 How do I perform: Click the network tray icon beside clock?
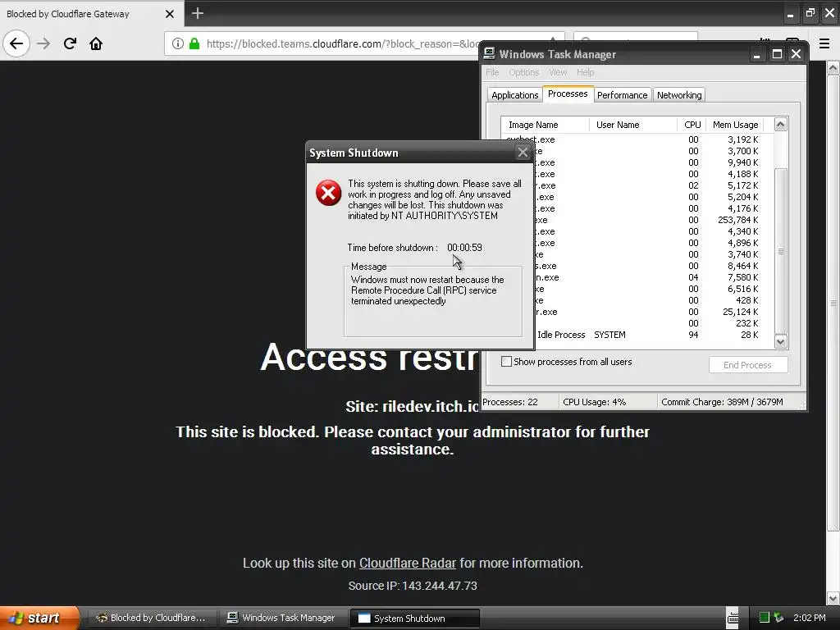(779, 618)
